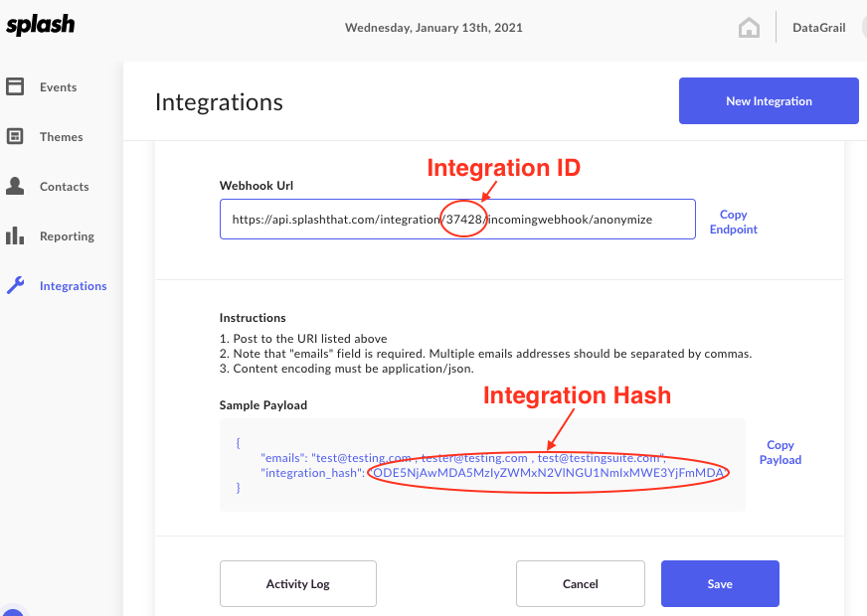This screenshot has width=867, height=616.
Task: Click the Integrations wrench icon
Action: (15, 285)
